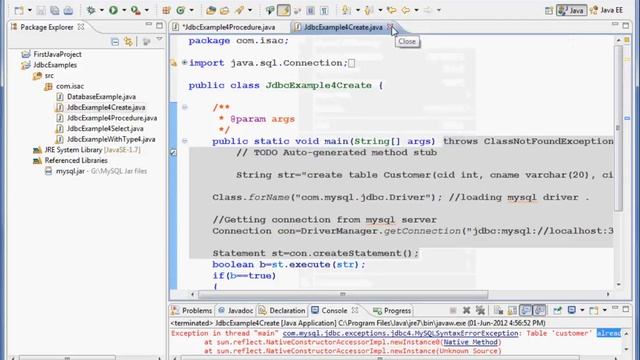The image size is (640, 360).
Task: Open the New wizard dropdown arrow
Action: pos(29,10)
